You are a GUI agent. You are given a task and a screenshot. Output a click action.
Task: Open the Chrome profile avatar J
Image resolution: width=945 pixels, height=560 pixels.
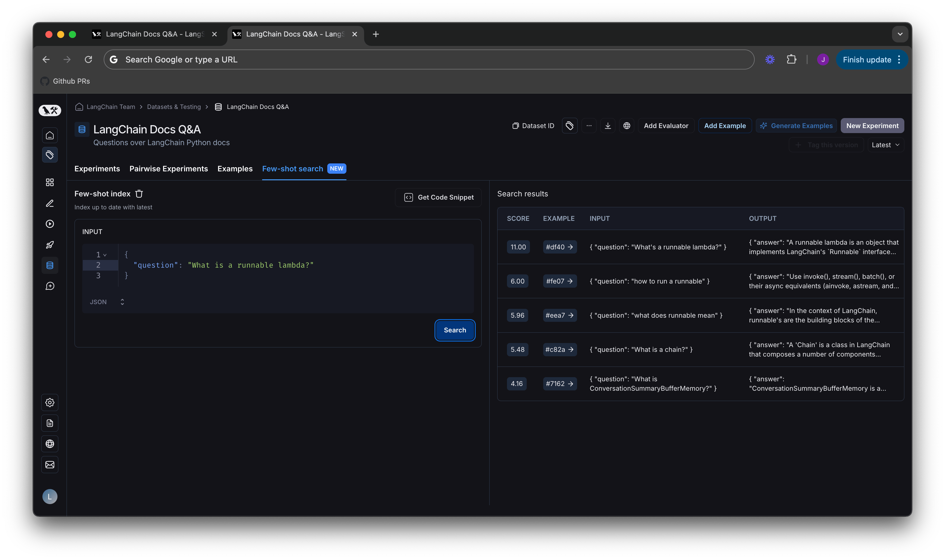click(823, 60)
